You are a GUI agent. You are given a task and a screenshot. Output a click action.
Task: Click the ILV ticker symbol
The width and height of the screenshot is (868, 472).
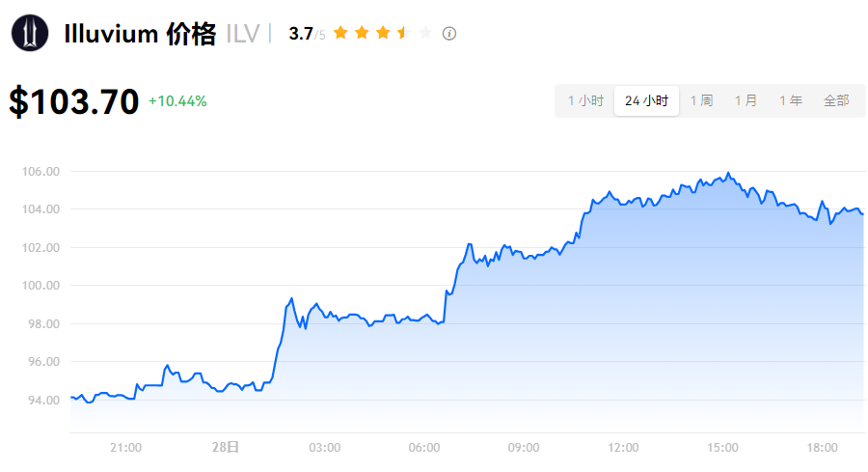pyautogui.click(x=242, y=34)
